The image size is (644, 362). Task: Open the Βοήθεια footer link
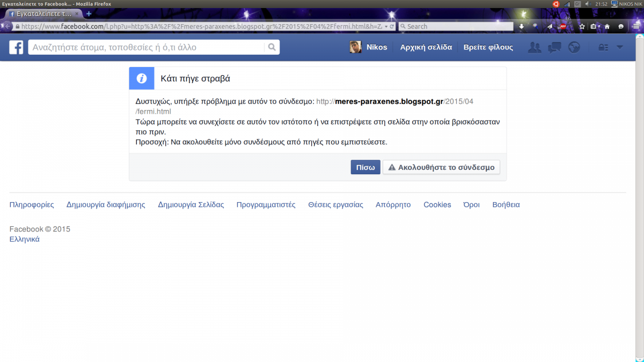506,205
